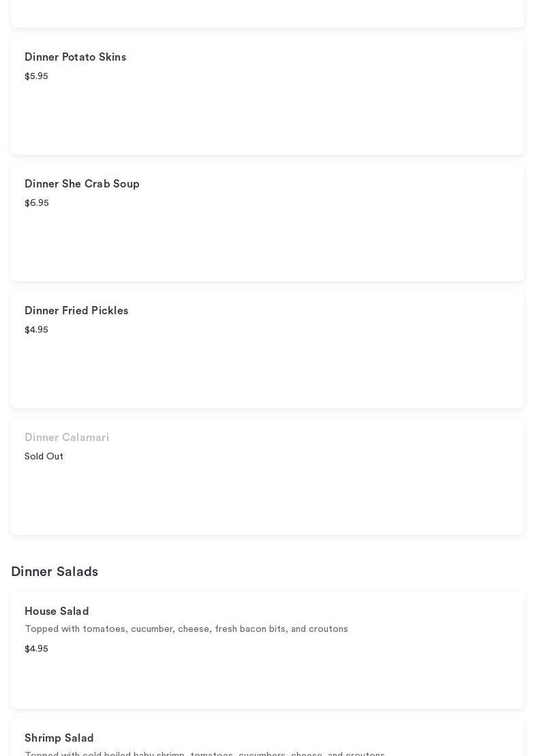Click the Shrimp Salad description text
535x756 pixels.
pyautogui.click(x=204, y=753)
